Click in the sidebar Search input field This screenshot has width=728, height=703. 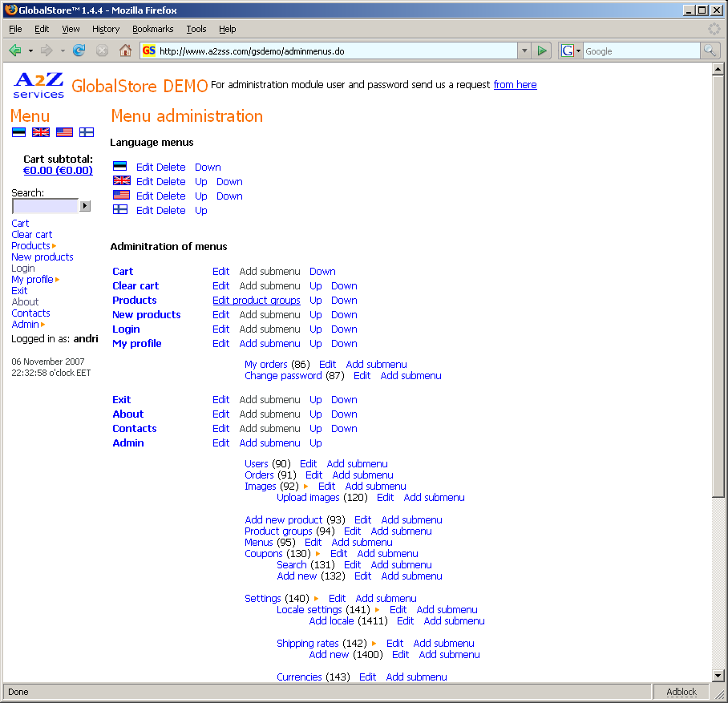click(45, 206)
